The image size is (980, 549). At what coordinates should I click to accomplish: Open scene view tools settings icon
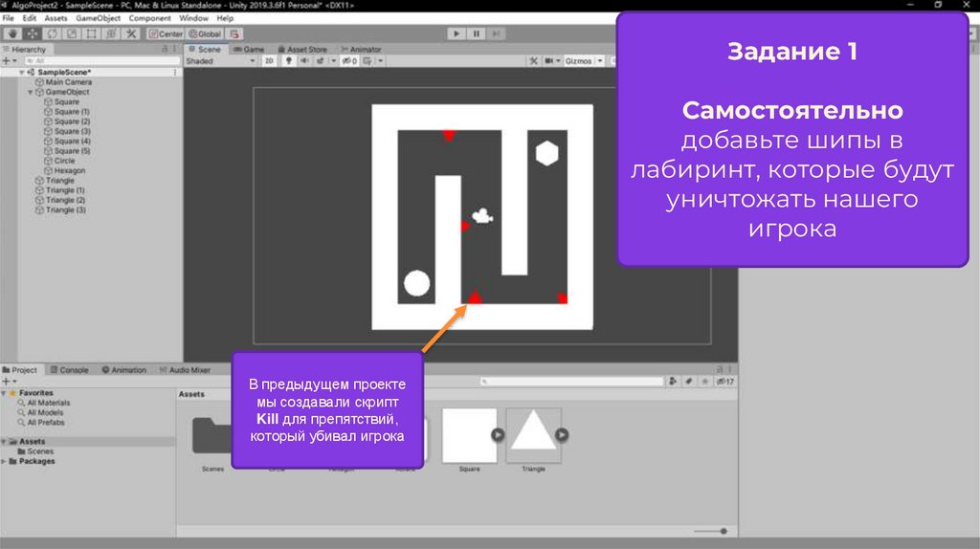[533, 61]
